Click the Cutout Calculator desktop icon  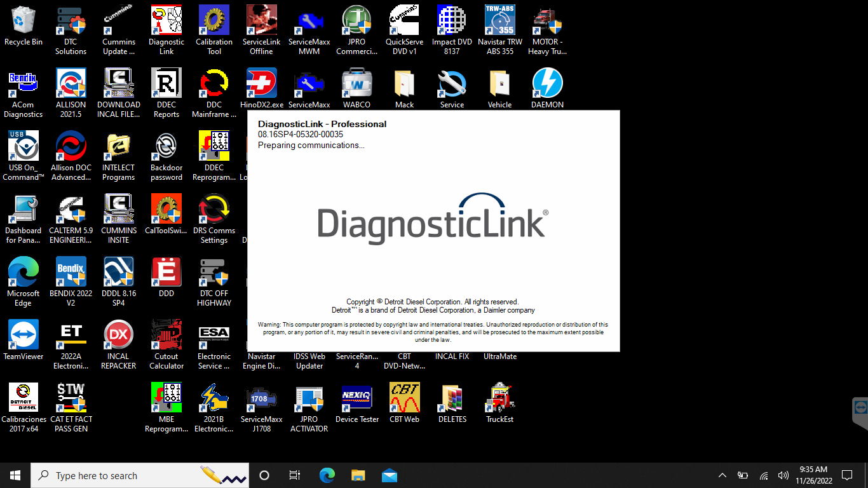click(x=166, y=335)
